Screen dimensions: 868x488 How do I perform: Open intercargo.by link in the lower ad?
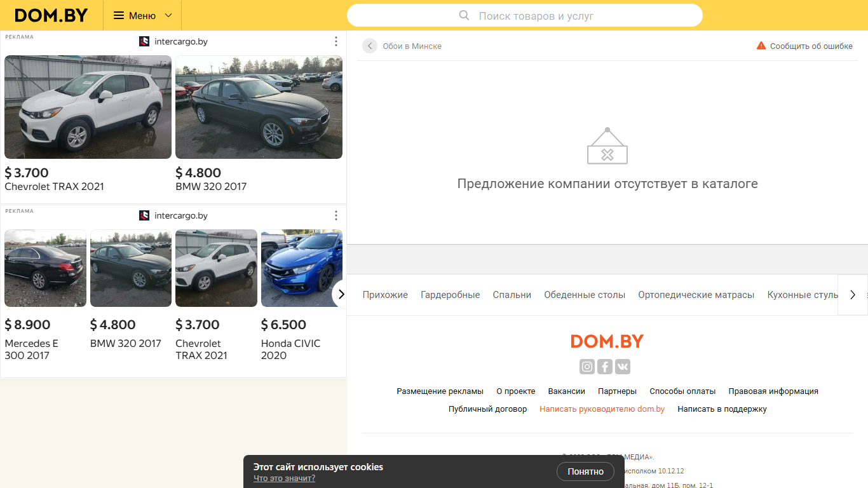tap(181, 215)
